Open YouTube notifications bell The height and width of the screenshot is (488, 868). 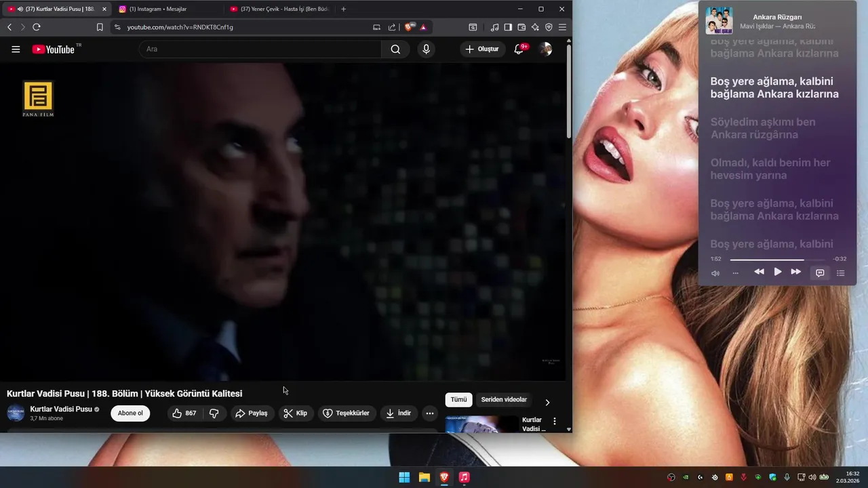pos(519,49)
